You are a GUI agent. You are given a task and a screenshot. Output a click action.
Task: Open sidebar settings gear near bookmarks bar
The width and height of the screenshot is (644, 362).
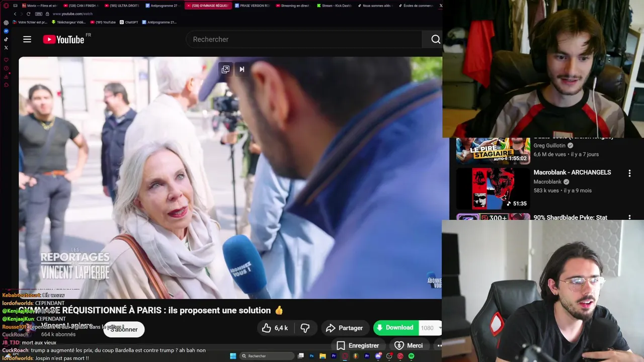click(x=6, y=22)
